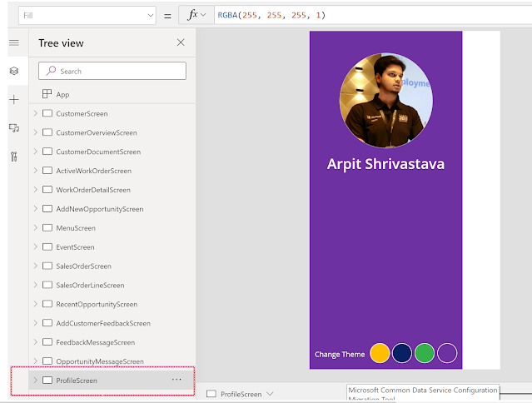Click the Arpit Shrivastava name label
This screenshot has width=532, height=403.
click(x=385, y=164)
